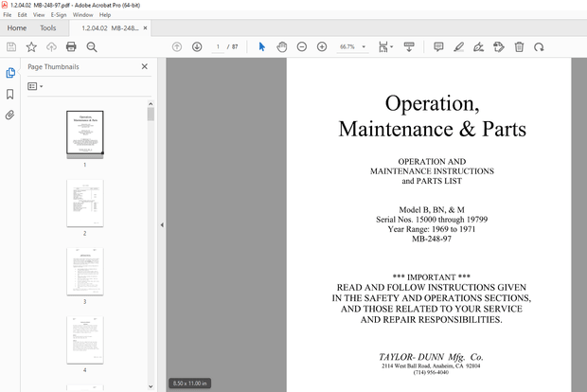Click the Save file icon
Image resolution: width=587 pixels, height=392 pixels.
pyautogui.click(x=11, y=46)
